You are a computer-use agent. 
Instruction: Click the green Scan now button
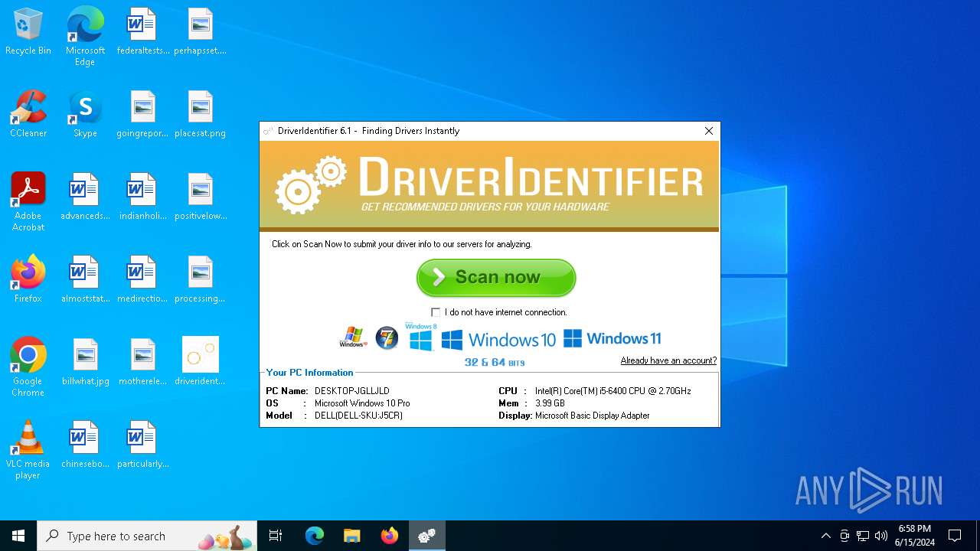[496, 277]
